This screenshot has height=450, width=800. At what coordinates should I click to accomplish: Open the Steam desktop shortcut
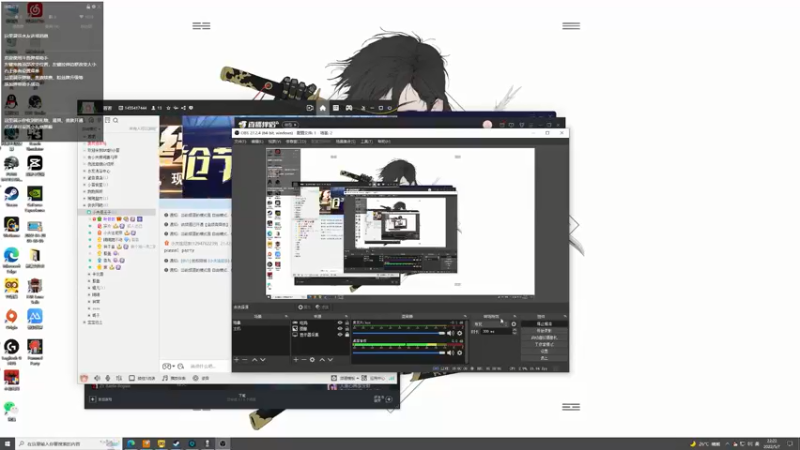tap(12, 196)
